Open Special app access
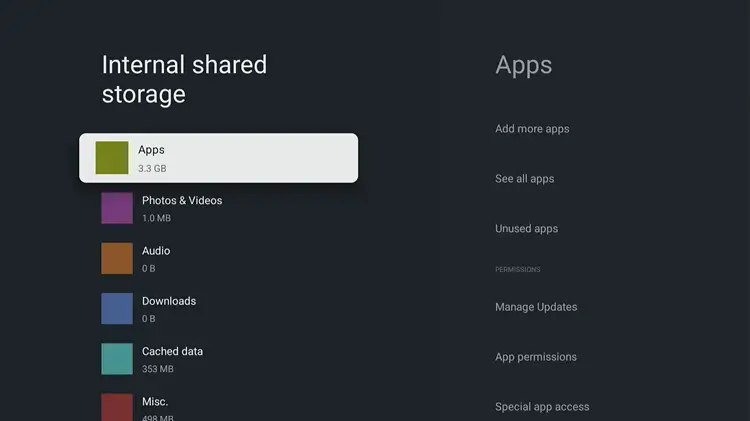The width and height of the screenshot is (750, 421). click(542, 407)
